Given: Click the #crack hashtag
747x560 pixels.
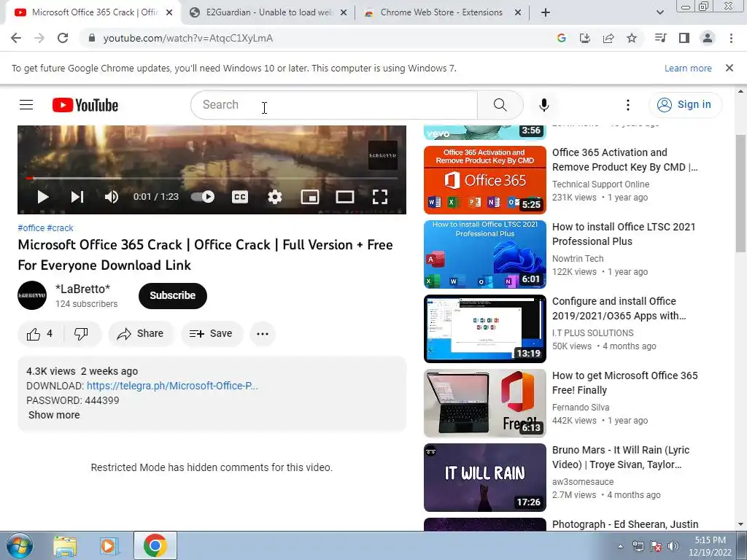Looking at the screenshot, I should (60, 228).
